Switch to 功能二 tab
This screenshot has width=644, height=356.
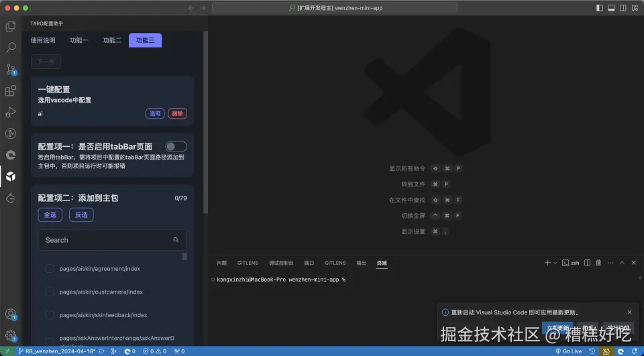pos(112,40)
